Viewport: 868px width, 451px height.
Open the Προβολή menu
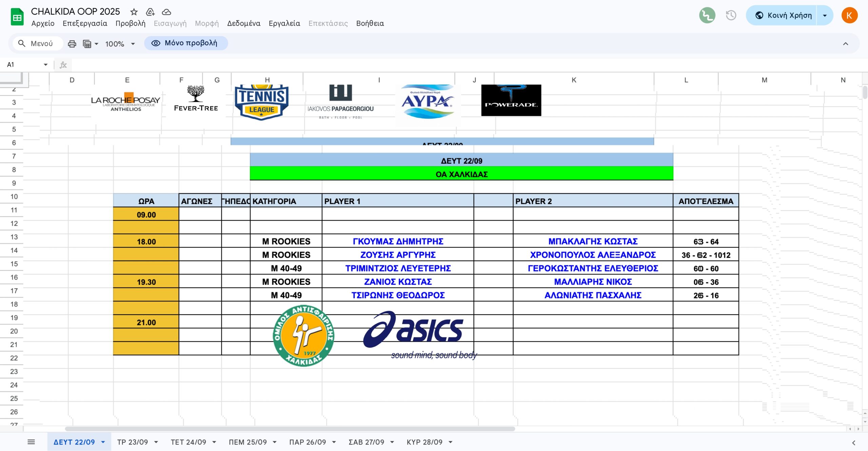click(x=130, y=23)
